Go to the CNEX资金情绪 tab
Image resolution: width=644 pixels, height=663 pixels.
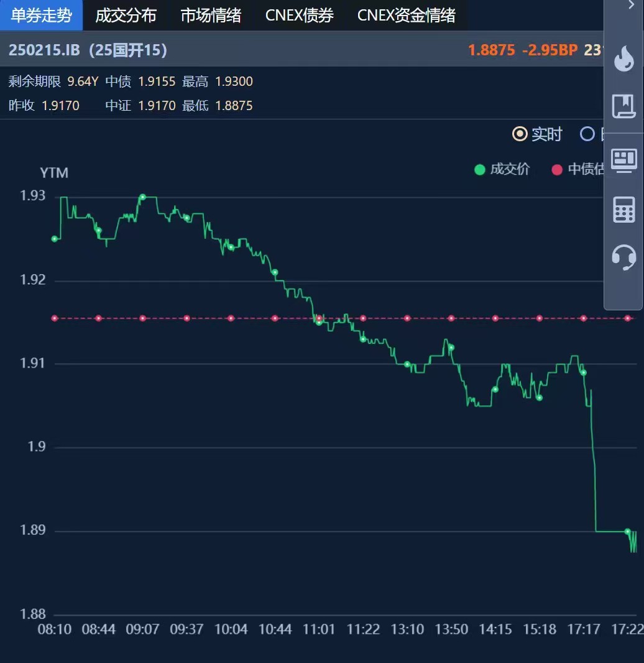pyautogui.click(x=406, y=16)
